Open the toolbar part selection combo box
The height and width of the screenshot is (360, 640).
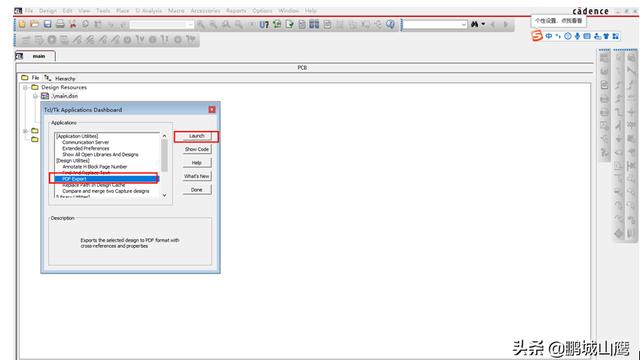[161, 25]
